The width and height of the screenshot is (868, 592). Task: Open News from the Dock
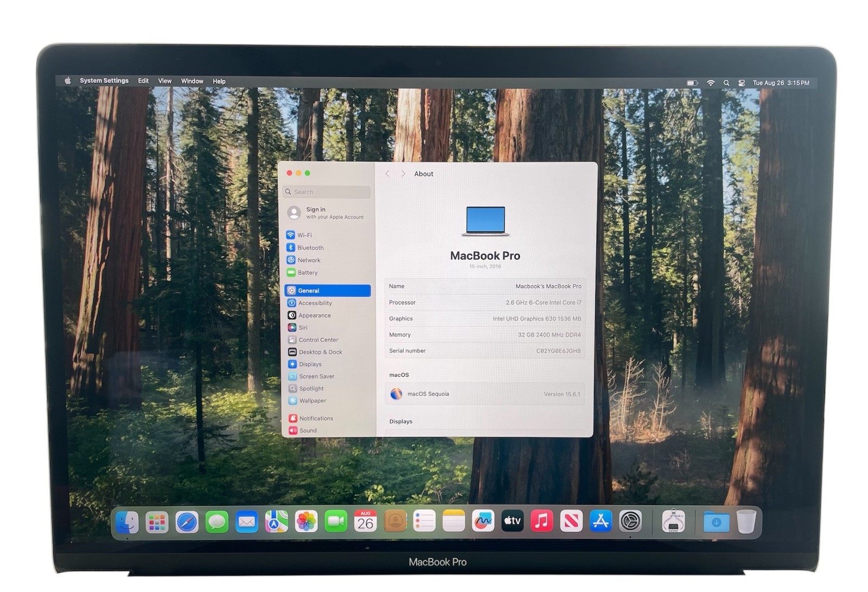coord(571,522)
